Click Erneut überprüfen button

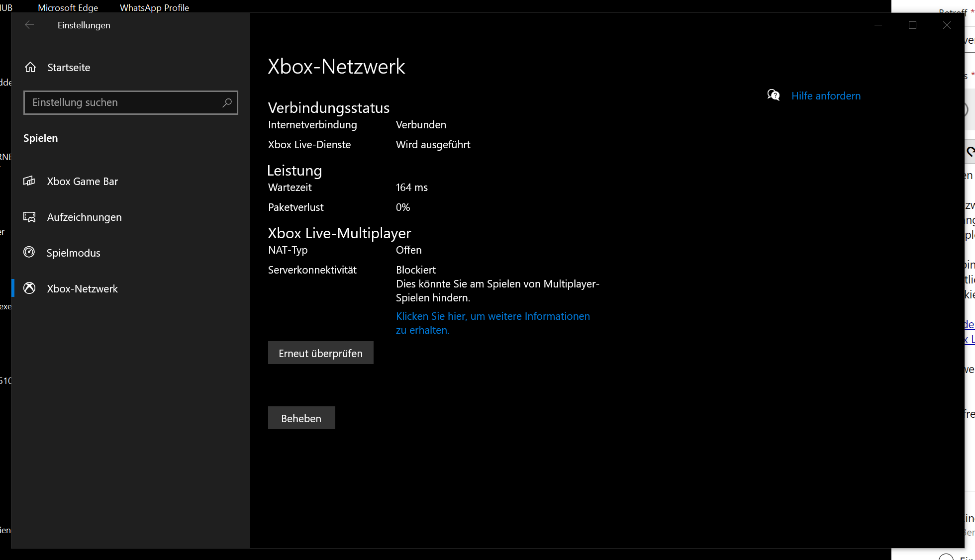click(320, 353)
